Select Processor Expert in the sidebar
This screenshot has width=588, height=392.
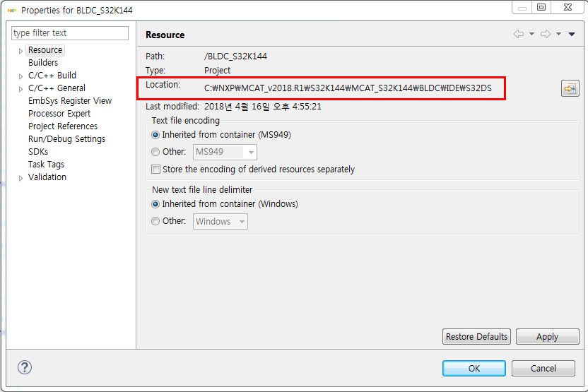59,114
